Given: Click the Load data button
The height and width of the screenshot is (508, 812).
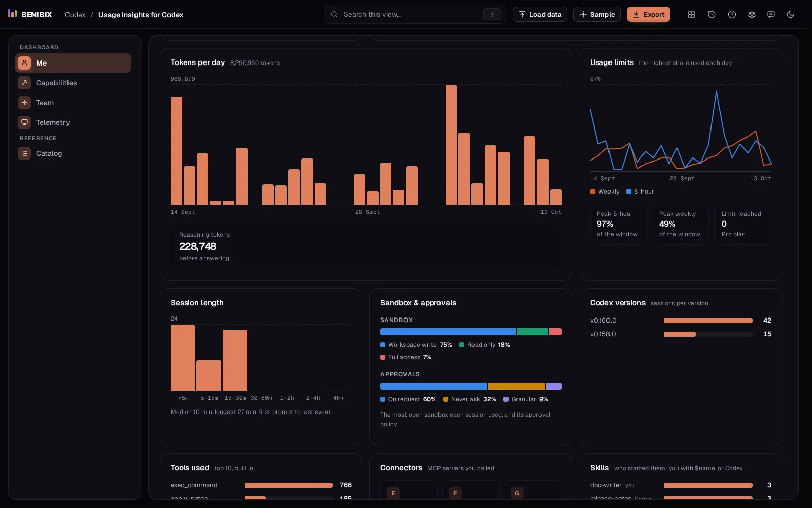Looking at the screenshot, I should point(540,14).
